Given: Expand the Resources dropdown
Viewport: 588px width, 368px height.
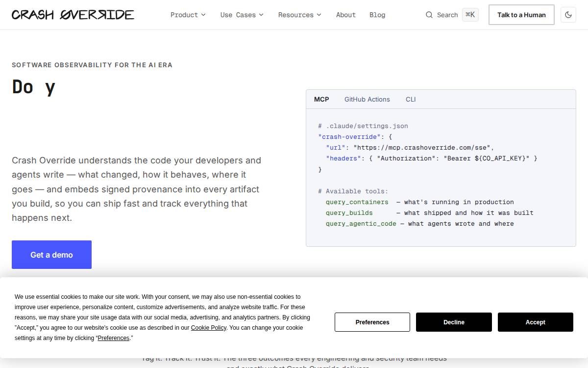Looking at the screenshot, I should click(x=300, y=15).
